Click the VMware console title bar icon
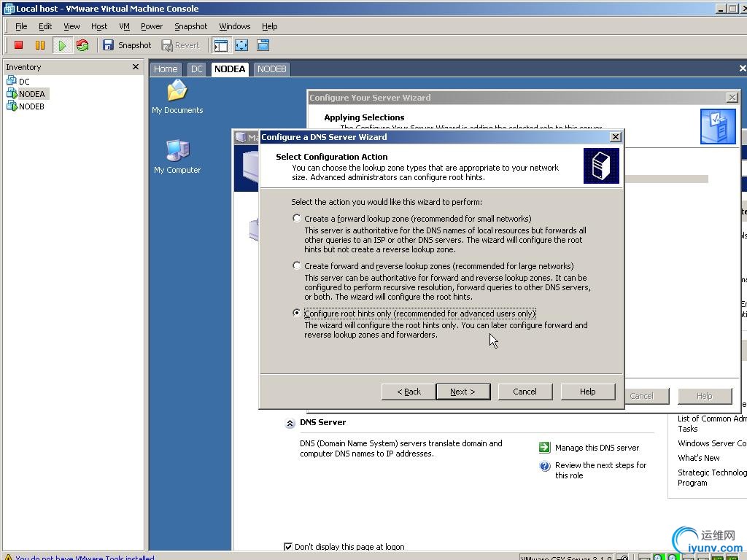This screenshot has height=560, width=747. [x=9, y=9]
